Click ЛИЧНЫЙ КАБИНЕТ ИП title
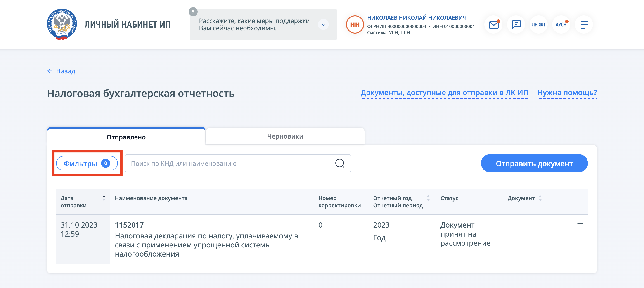 (128, 24)
